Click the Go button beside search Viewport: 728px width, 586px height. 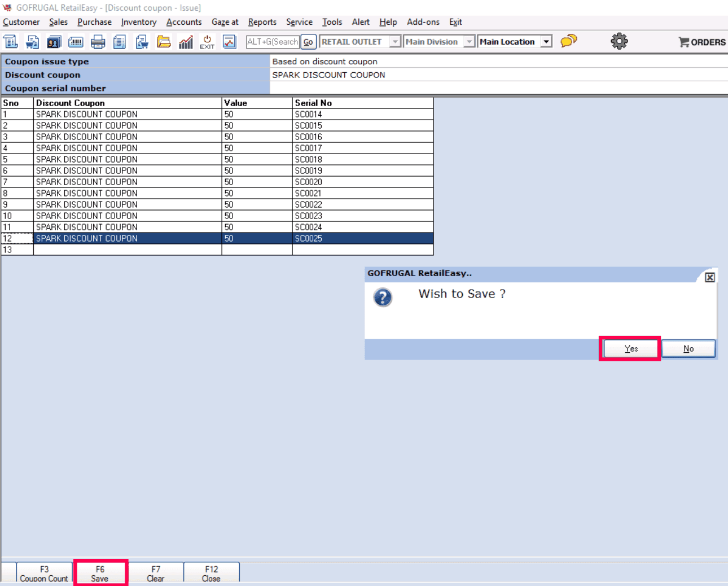308,42
